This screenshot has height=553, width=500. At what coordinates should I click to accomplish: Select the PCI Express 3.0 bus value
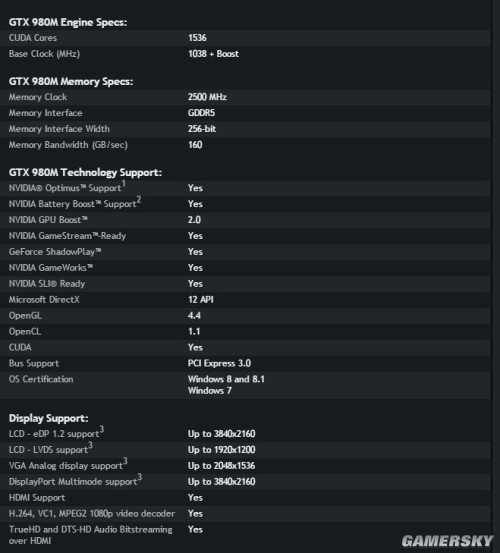pyautogui.click(x=219, y=363)
